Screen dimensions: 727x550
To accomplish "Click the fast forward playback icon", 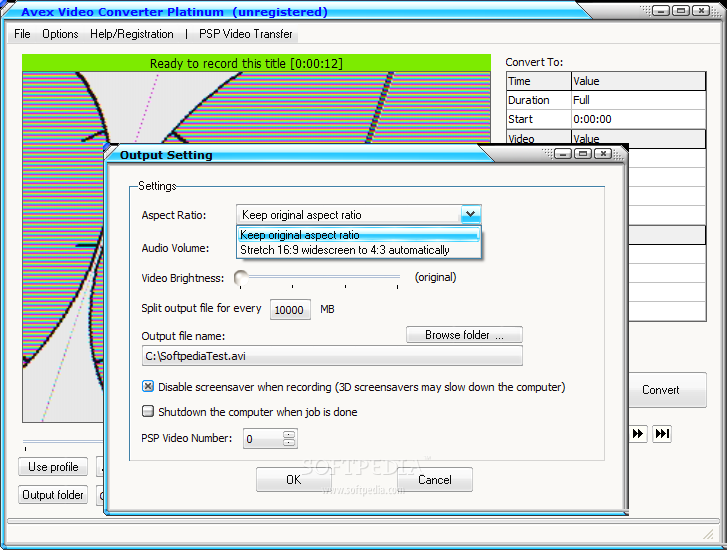I will [x=638, y=434].
